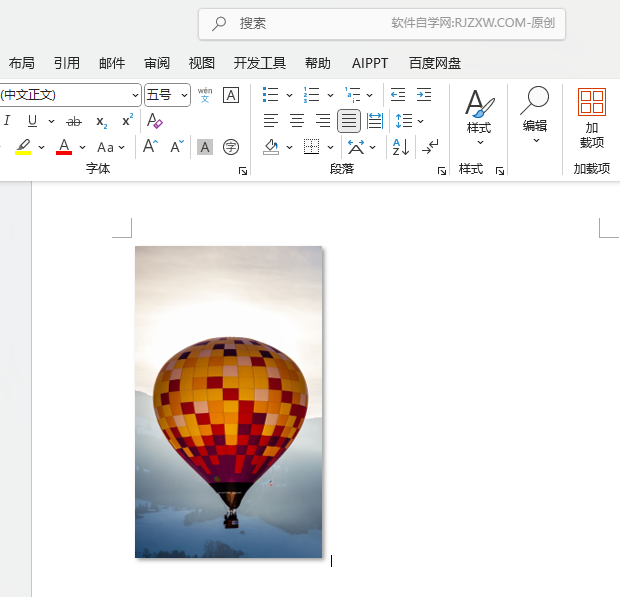This screenshot has width=620, height=597.
Task: Click the character border icon
Action: point(231,95)
